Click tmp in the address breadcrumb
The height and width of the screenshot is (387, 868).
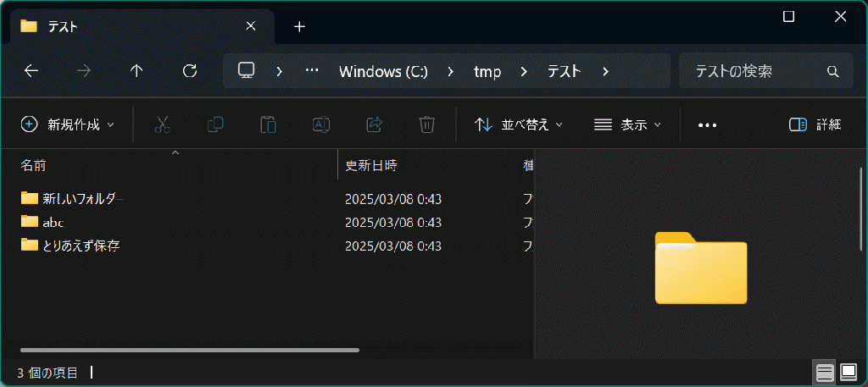coord(487,71)
